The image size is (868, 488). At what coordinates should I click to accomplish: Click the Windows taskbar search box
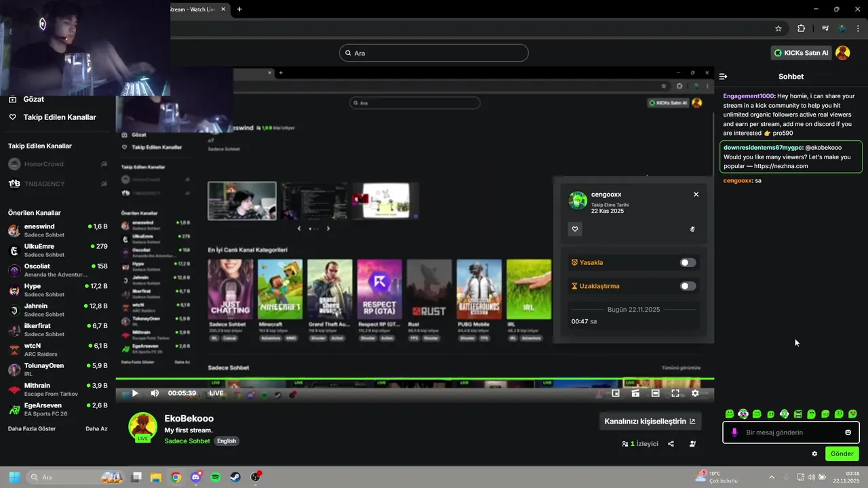click(x=75, y=477)
